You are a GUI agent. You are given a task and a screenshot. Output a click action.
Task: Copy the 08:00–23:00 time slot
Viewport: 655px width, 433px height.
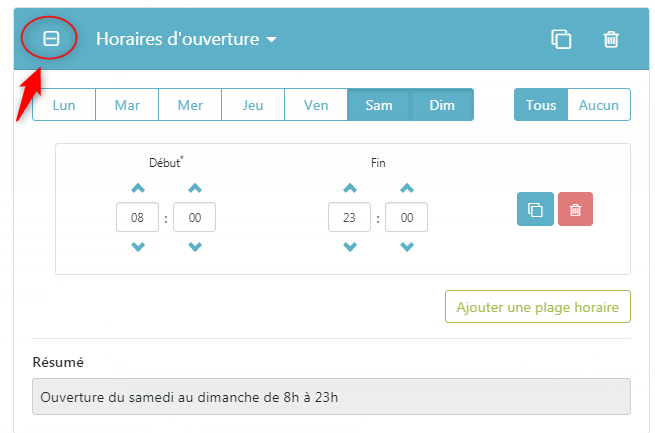click(x=535, y=209)
